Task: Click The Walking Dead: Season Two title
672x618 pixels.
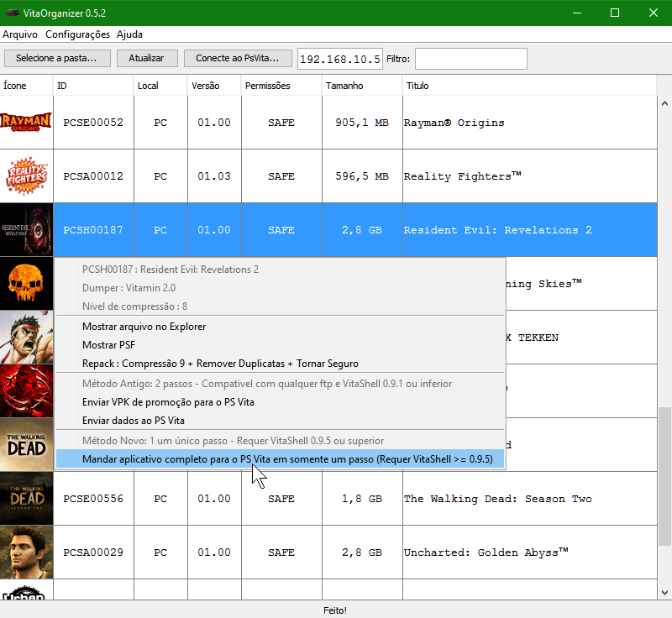Action: 497,499
